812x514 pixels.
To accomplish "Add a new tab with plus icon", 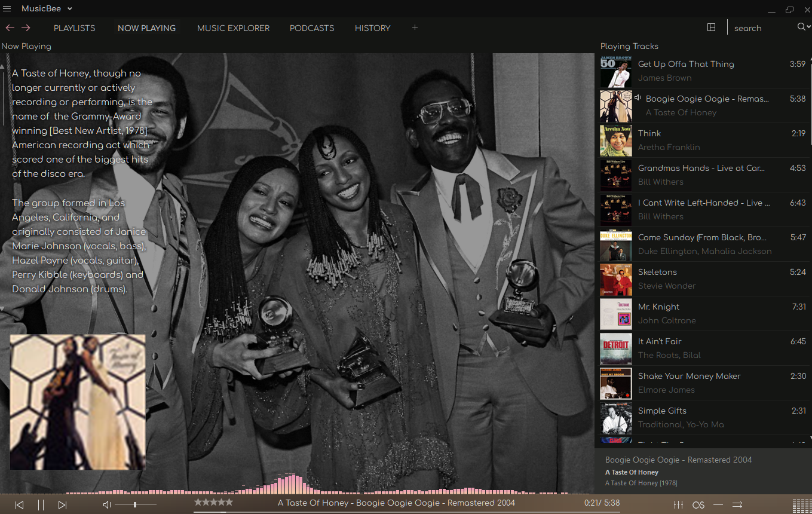I will coord(415,27).
